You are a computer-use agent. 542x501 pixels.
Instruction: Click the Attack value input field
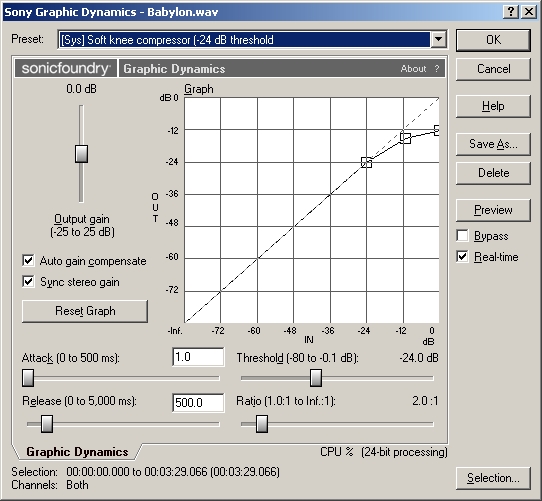[x=198, y=357]
